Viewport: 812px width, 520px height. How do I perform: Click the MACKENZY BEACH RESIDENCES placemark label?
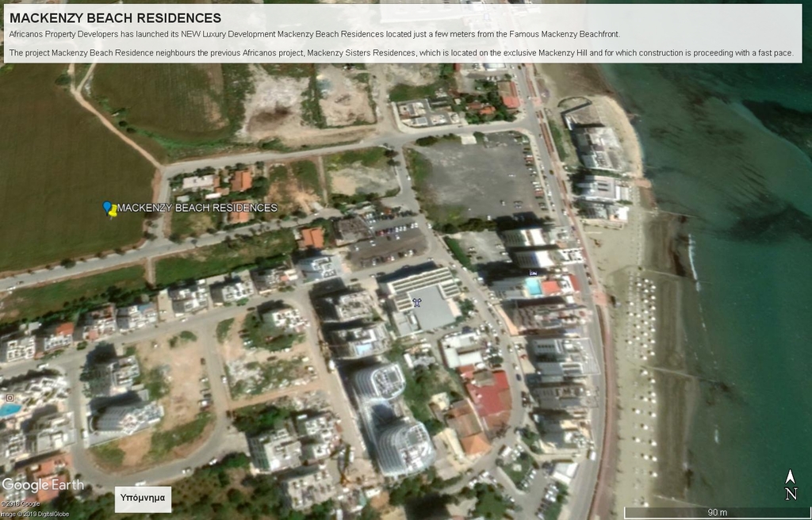coord(197,208)
